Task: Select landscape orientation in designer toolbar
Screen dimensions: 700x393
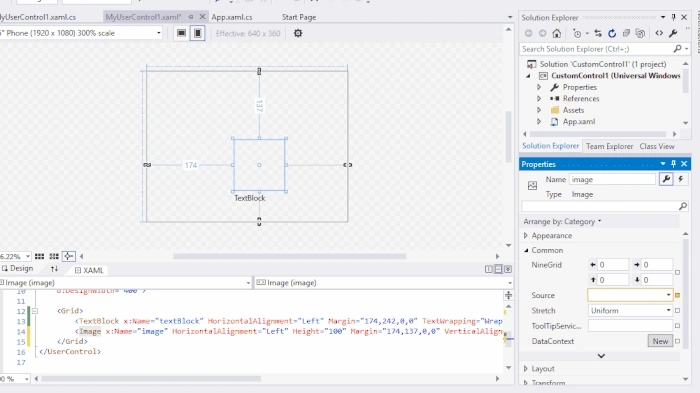Action: point(181,33)
